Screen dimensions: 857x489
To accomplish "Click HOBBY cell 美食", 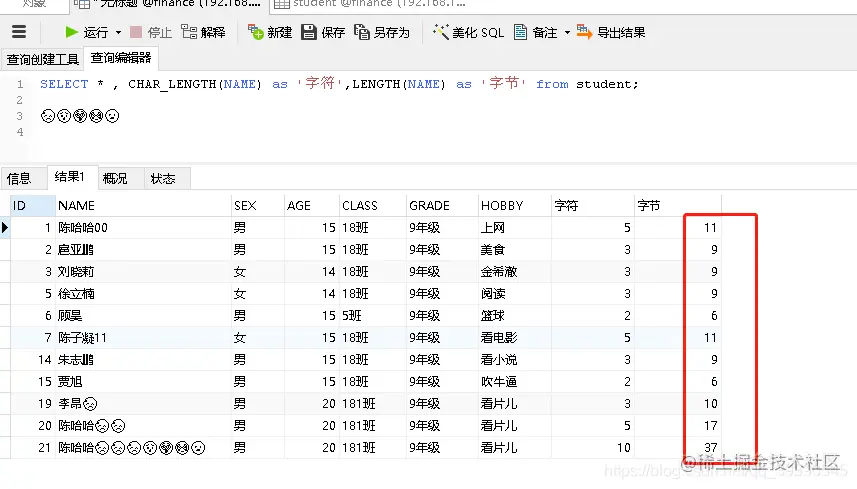I will (515, 250).
